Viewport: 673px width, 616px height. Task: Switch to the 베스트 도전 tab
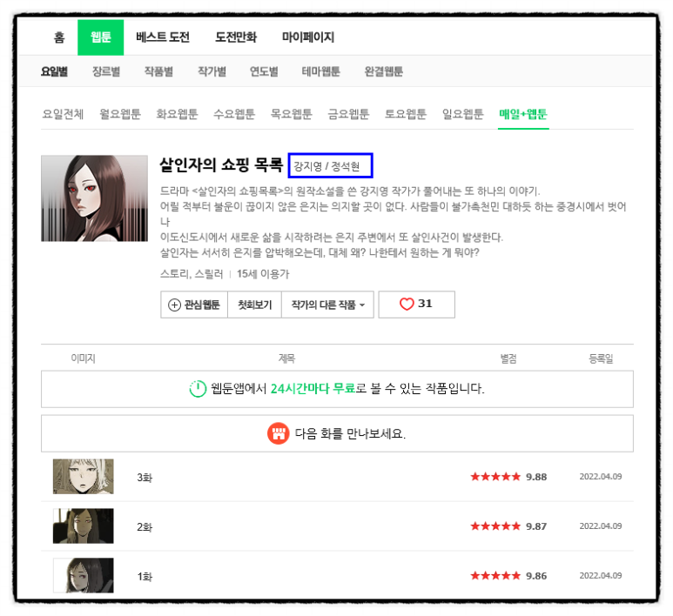(x=163, y=37)
